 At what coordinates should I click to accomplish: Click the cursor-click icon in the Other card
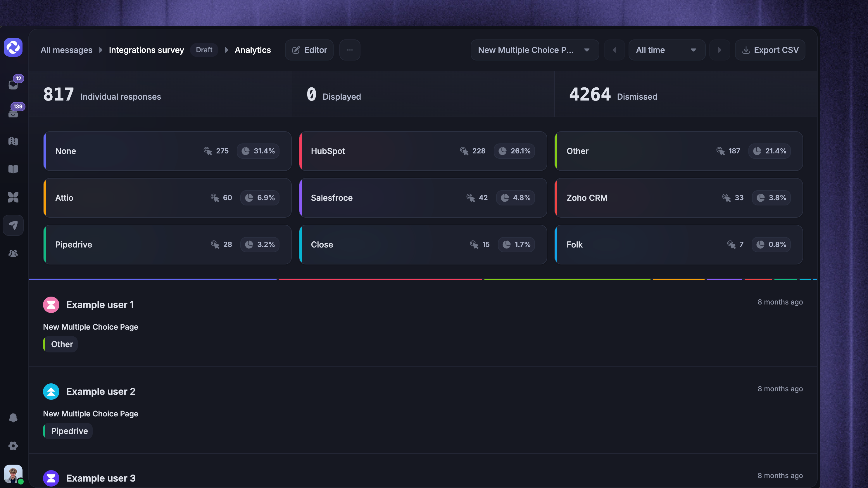[x=720, y=151]
